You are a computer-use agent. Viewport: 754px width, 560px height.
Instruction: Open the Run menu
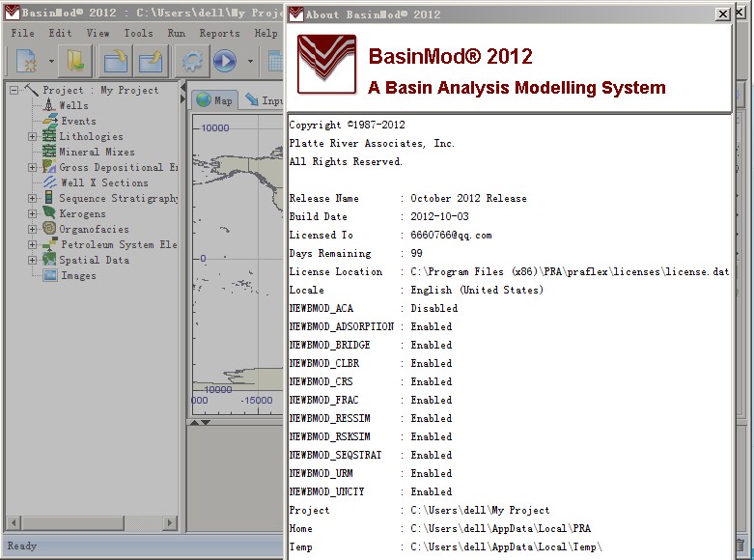pyautogui.click(x=176, y=33)
